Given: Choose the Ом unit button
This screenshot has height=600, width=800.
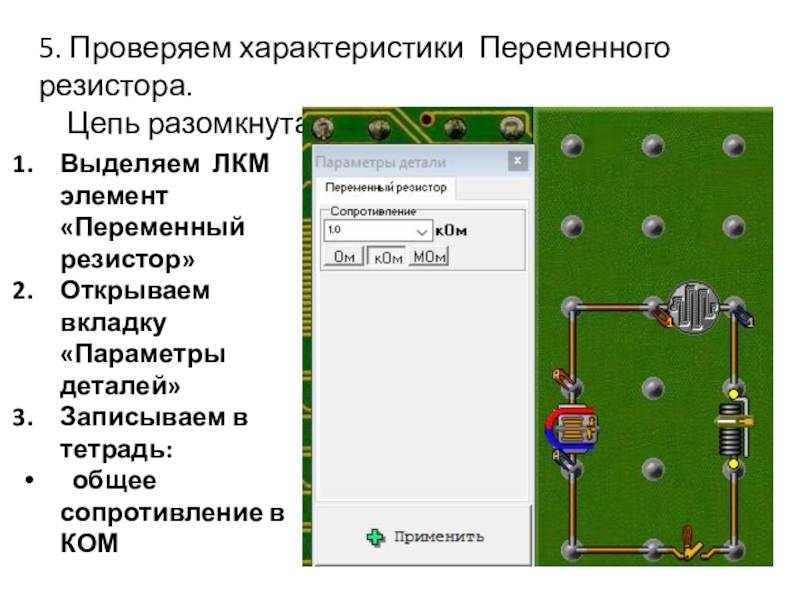Looking at the screenshot, I should (x=344, y=257).
